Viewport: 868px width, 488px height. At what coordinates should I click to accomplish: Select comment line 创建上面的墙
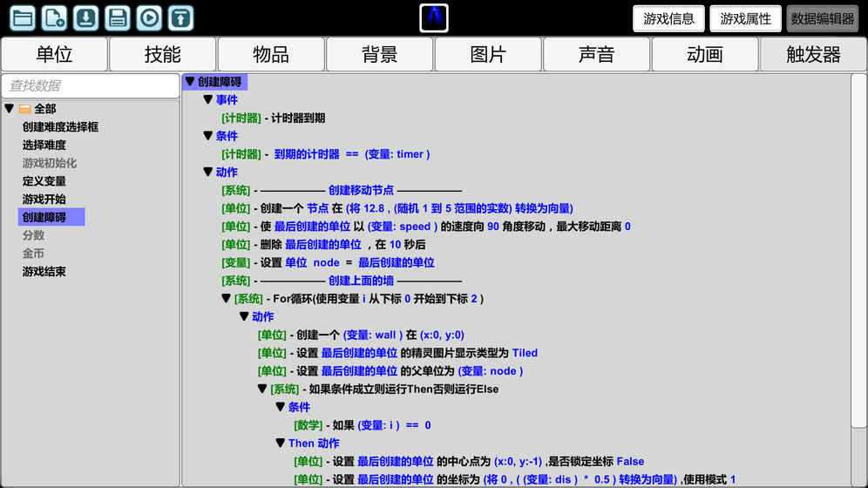point(342,281)
